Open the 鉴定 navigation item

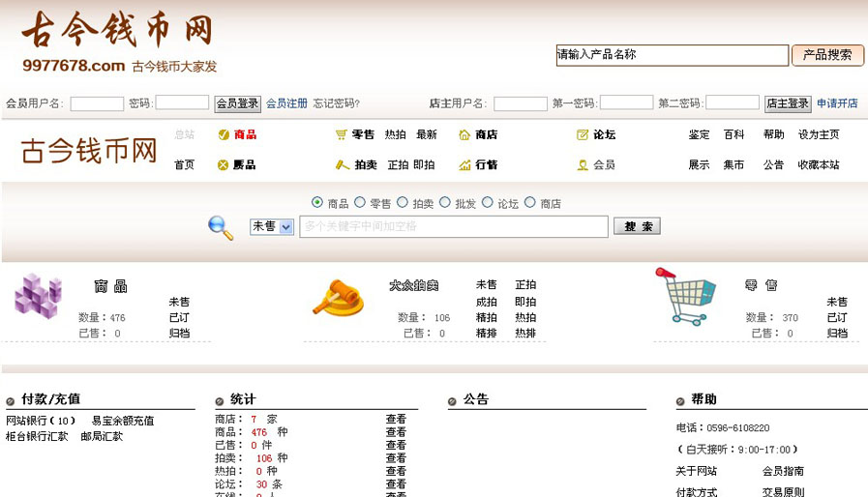pyautogui.click(x=699, y=135)
